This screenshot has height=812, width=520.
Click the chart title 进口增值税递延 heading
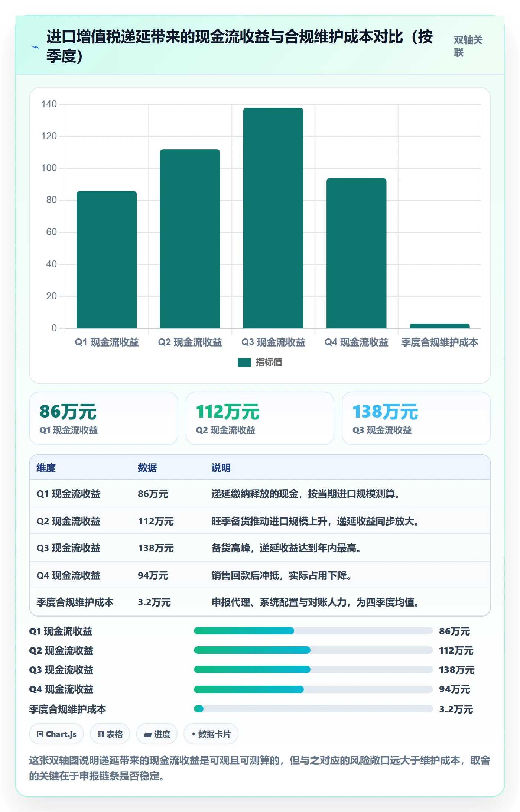pos(240,46)
